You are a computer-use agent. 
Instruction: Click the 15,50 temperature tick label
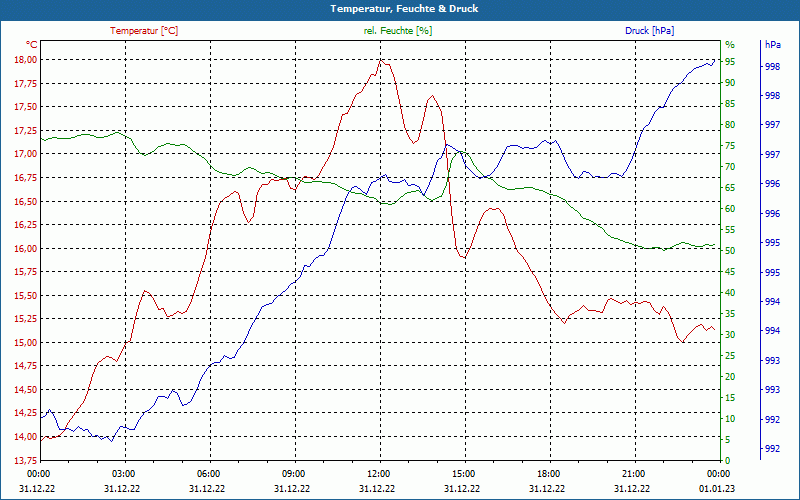pyautogui.click(x=24, y=296)
